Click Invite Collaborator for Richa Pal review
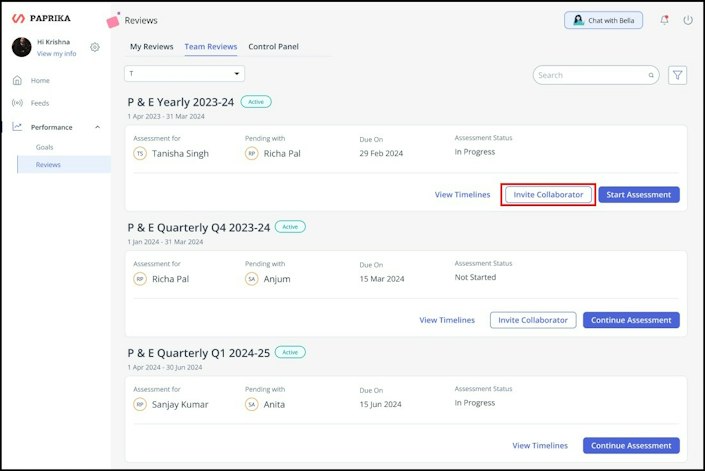 (533, 320)
